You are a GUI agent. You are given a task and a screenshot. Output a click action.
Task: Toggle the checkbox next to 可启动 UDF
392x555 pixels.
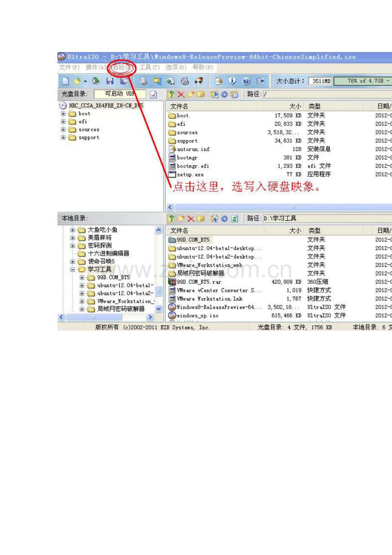[154, 95]
